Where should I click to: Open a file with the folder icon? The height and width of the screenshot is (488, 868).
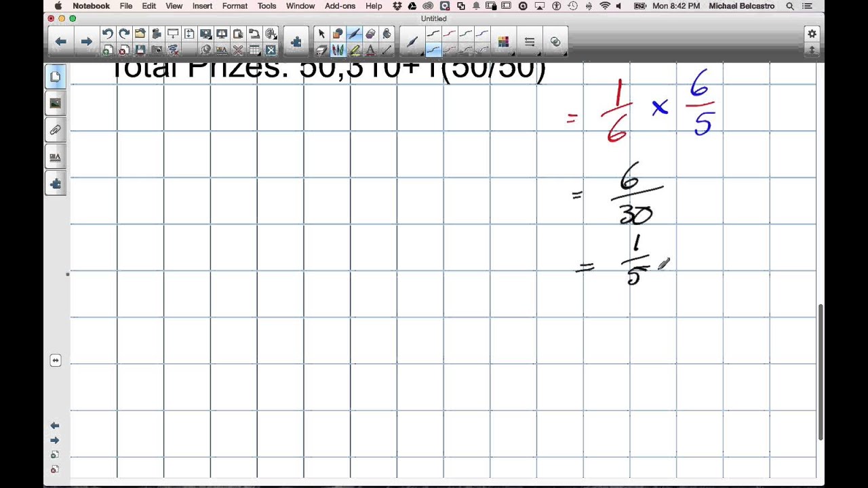click(x=140, y=34)
